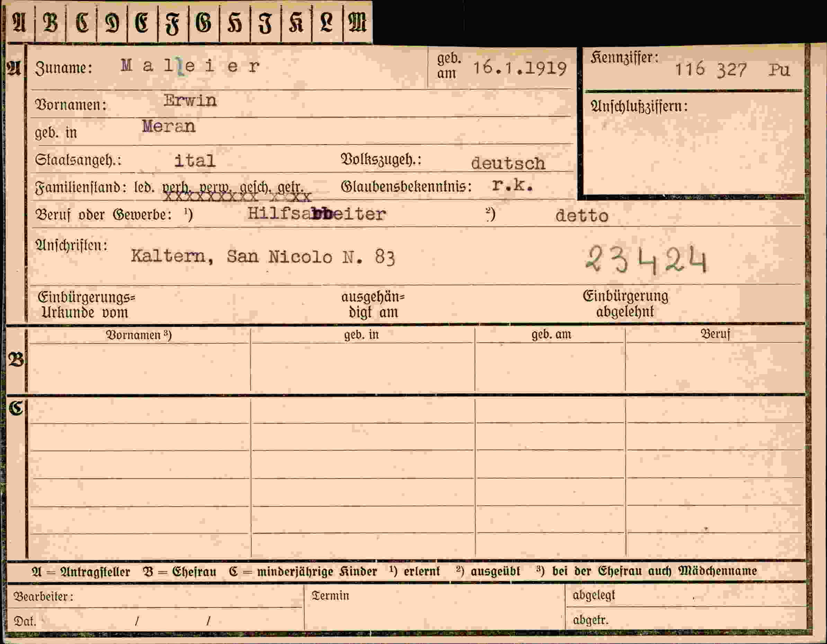827x644 pixels.
Task: Click the 'ausgehändigt am' label
Action: pyautogui.click(x=373, y=305)
